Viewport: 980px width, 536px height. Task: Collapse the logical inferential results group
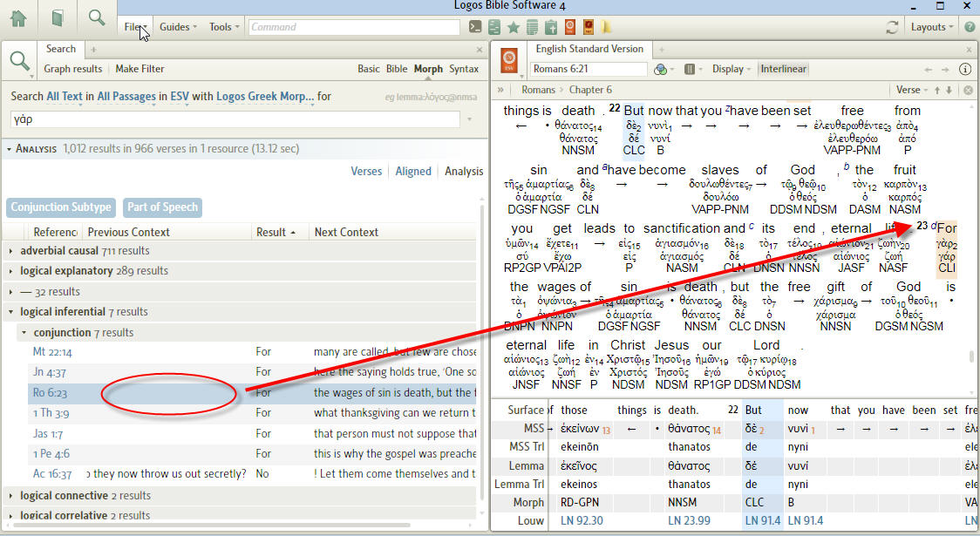pyautogui.click(x=11, y=312)
